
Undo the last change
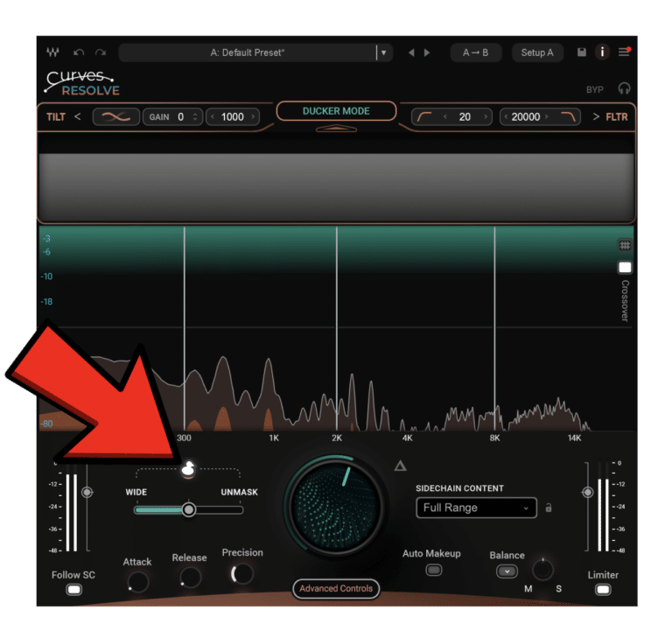point(79,53)
